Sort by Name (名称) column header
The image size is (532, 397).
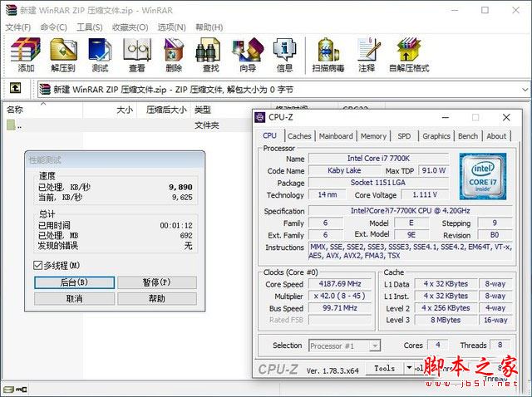click(43, 109)
